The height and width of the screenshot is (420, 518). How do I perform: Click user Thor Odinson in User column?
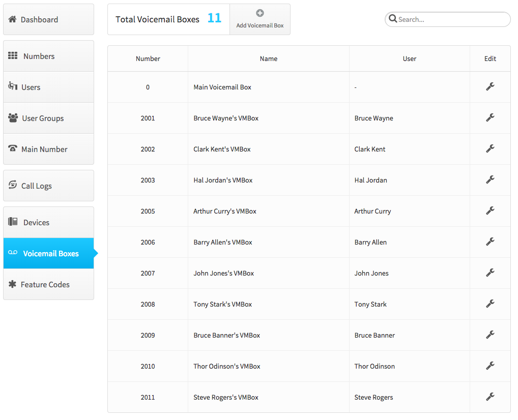[375, 367]
